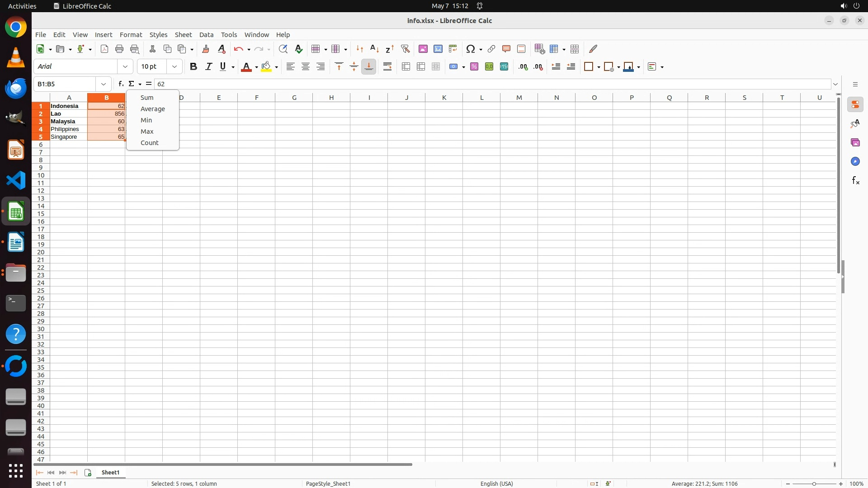Click the Format as Percent icon
Image resolution: width=868 pixels, height=488 pixels.
(474, 67)
